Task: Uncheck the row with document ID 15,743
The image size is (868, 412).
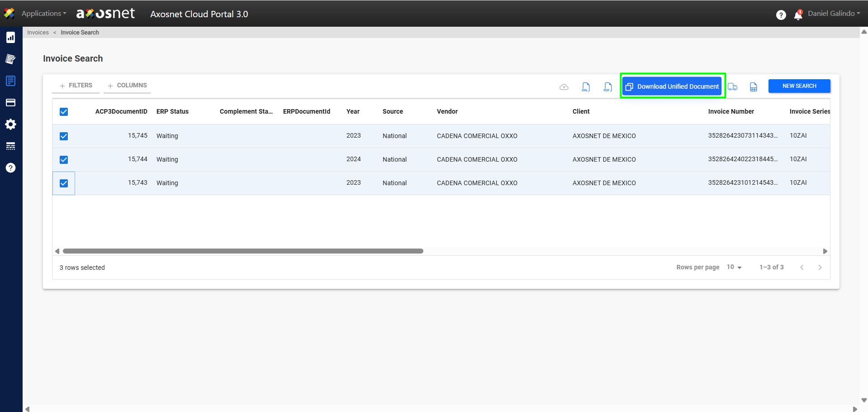Action: [x=64, y=183]
